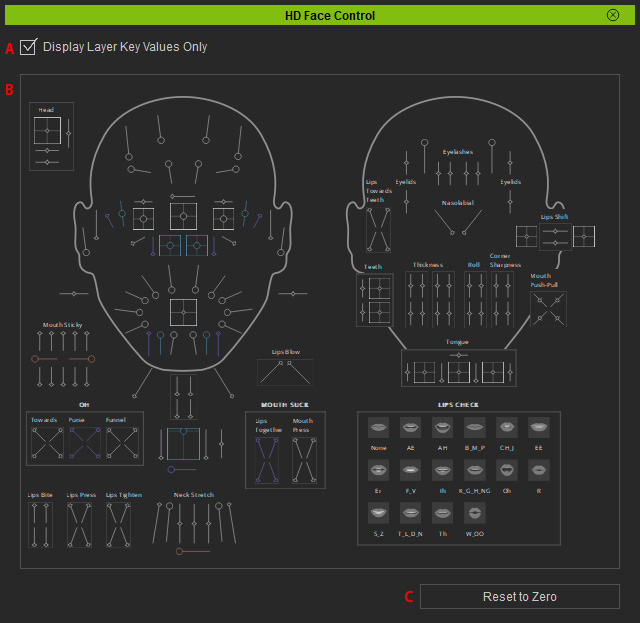640x623 pixels.
Task: Click the Lips Tighten control box
Action: pyautogui.click(x=119, y=525)
